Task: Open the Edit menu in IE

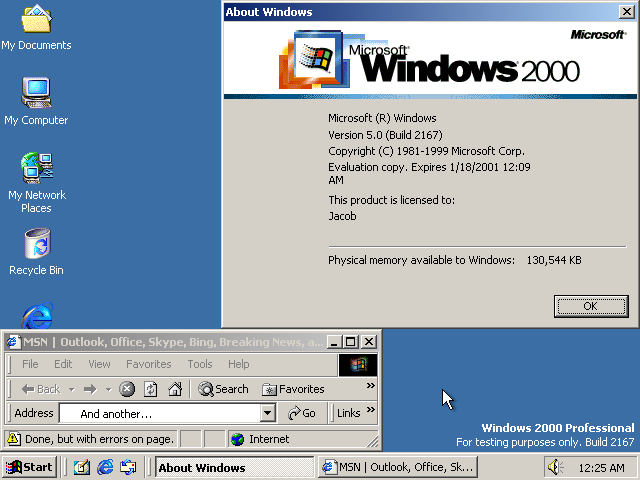Action: tap(63, 364)
